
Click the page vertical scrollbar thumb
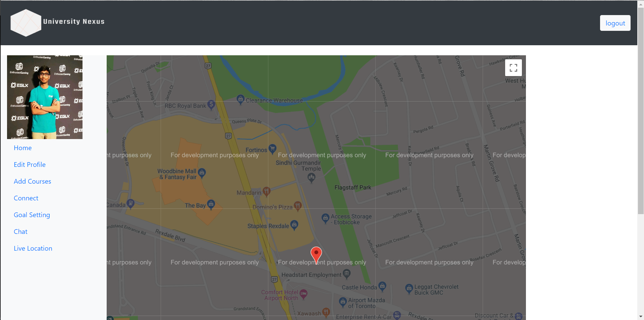coord(641,111)
